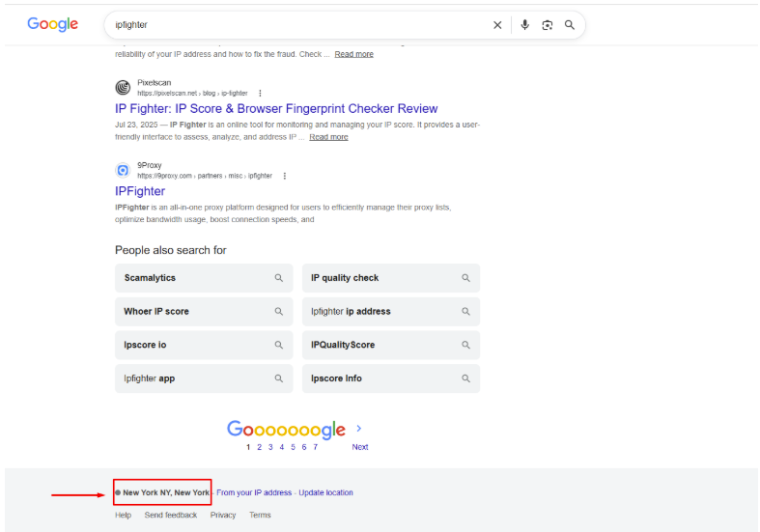Screen dimensions: 760x532
Task: Go to results page 2
Action: (x=260, y=447)
